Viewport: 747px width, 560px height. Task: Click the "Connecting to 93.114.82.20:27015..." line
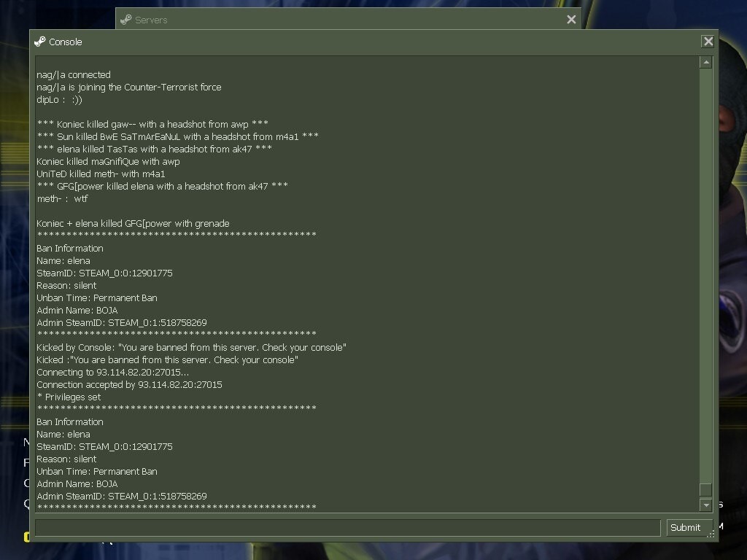tap(112, 373)
